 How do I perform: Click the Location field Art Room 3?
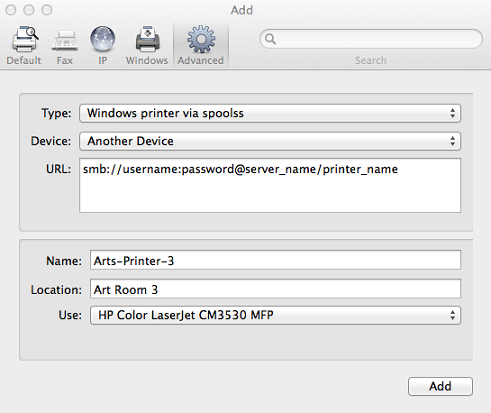coord(275,289)
